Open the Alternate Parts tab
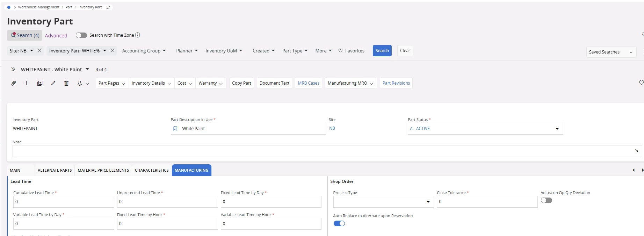Image resolution: width=644 pixels, height=236 pixels. coord(55,170)
